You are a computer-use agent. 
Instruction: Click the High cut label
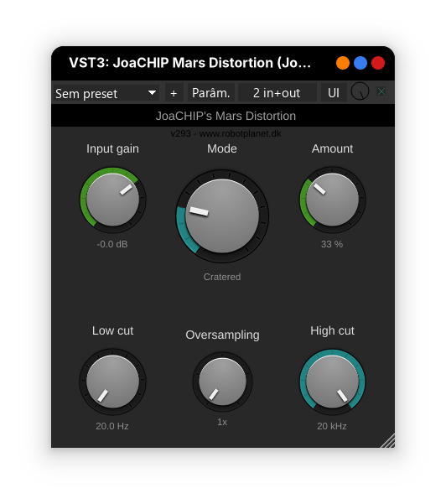[x=332, y=330]
